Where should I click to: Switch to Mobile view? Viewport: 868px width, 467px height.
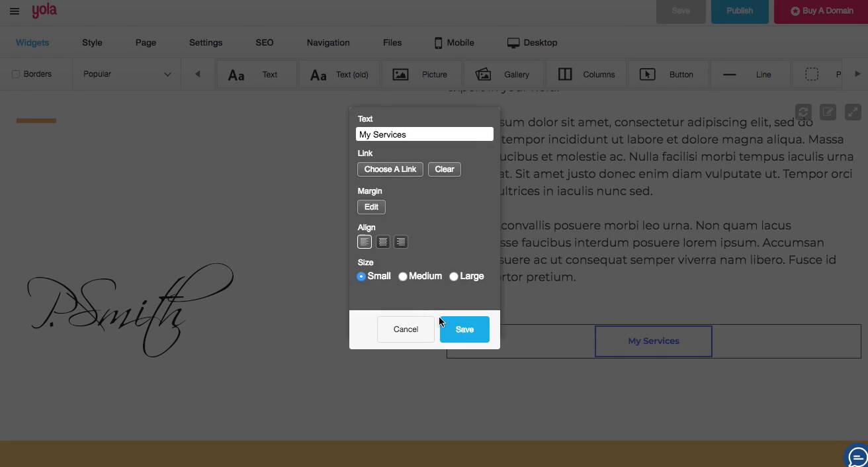pos(454,42)
